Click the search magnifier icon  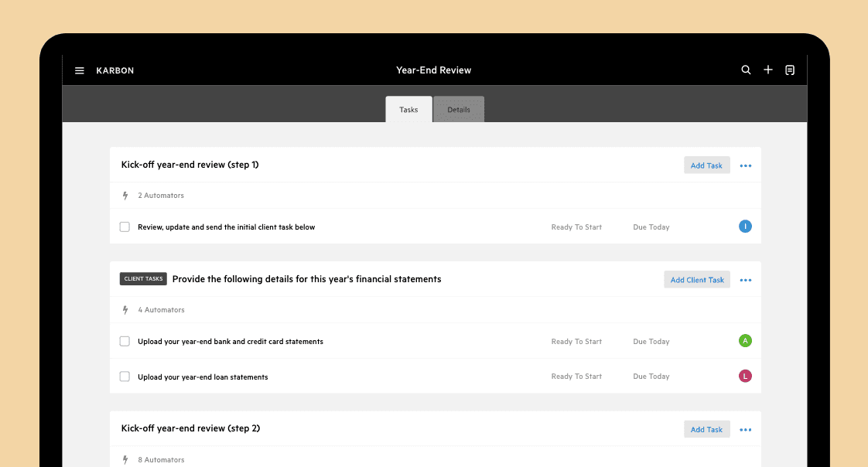click(x=747, y=70)
